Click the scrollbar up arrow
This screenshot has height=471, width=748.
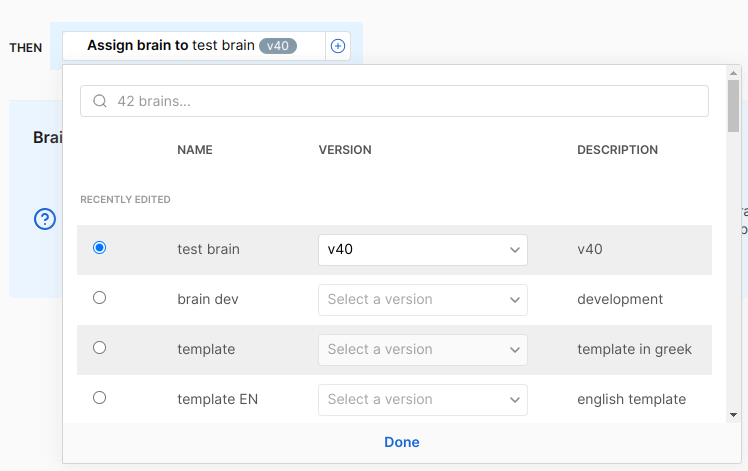coord(733,73)
